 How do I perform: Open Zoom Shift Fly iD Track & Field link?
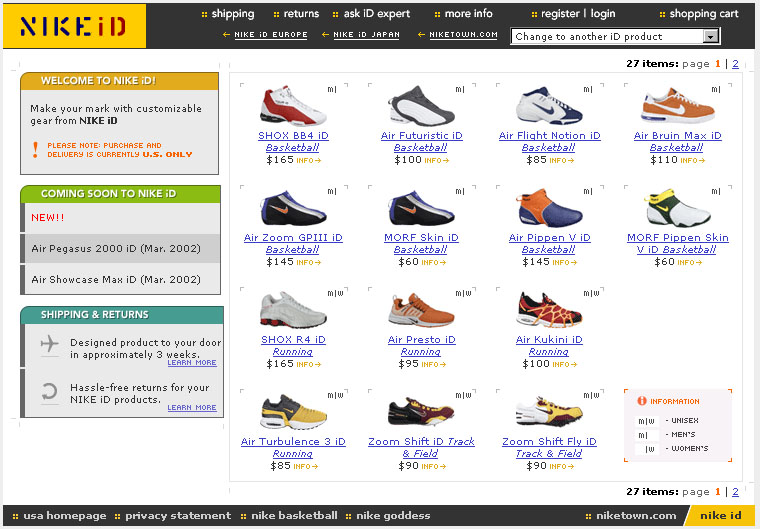tap(549, 448)
